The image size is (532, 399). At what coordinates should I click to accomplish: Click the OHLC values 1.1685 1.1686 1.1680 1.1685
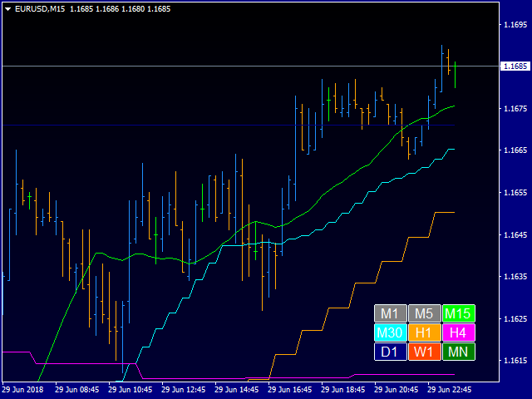pos(120,9)
